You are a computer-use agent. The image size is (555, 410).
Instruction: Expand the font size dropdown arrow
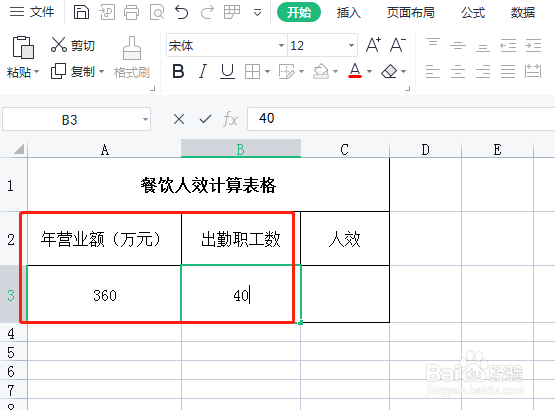click(351, 45)
